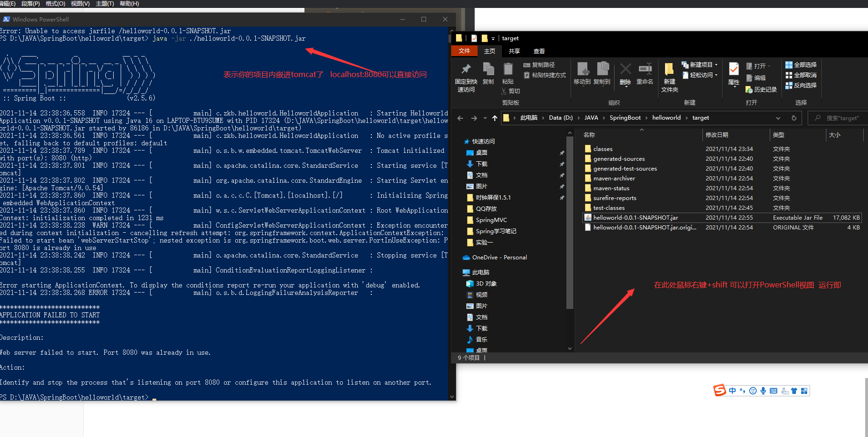Screen dimensions: 868x437
Task: Open SpringMVC in Quick access
Action: 491,220
